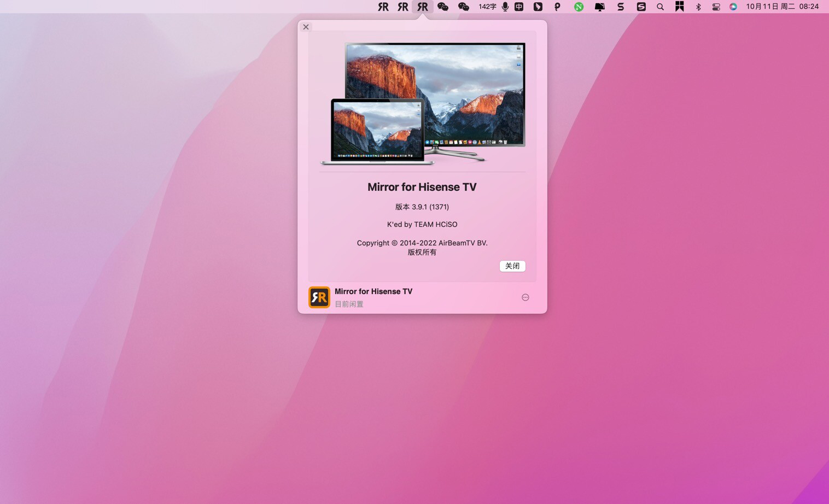829x504 pixels.
Task: Click the 目前闲置 status text
Action: click(x=349, y=304)
